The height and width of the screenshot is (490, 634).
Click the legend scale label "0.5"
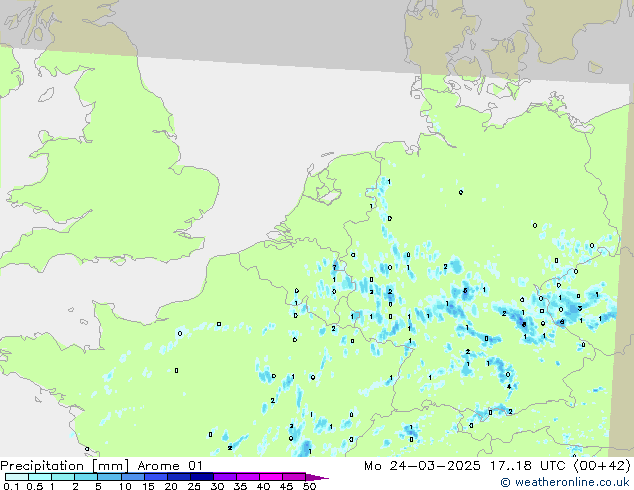coord(35,486)
